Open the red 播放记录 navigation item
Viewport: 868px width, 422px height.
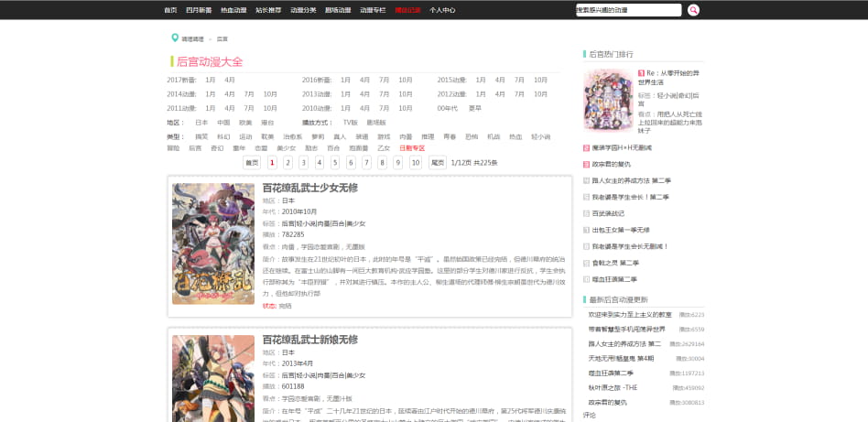[408, 10]
